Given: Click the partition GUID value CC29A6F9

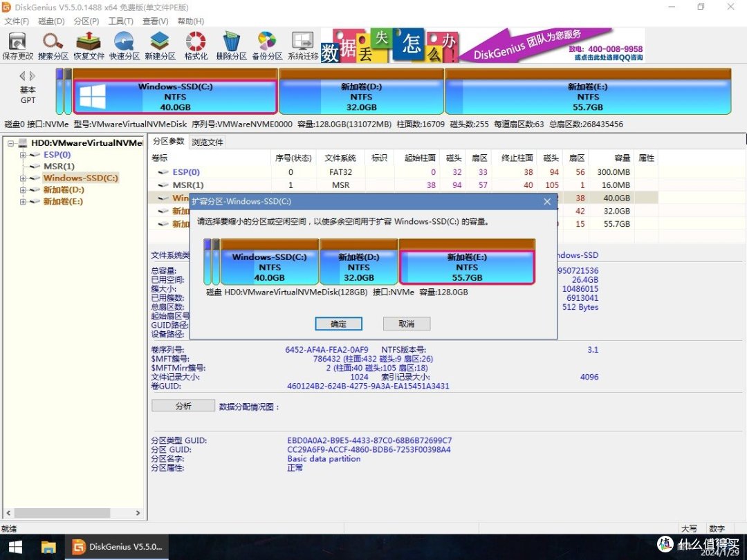Looking at the screenshot, I should 369,449.
